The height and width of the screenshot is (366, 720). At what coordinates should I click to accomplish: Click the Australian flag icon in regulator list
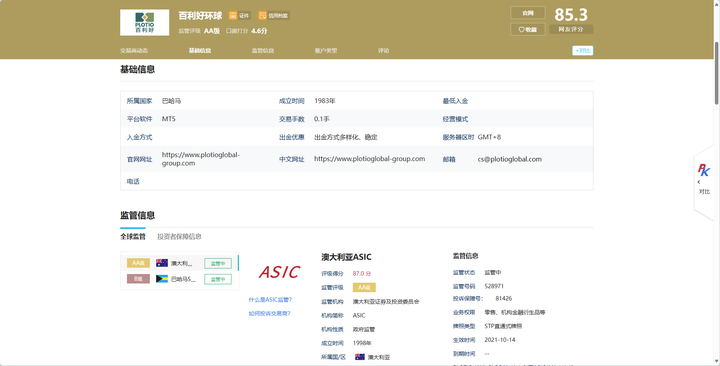162,263
